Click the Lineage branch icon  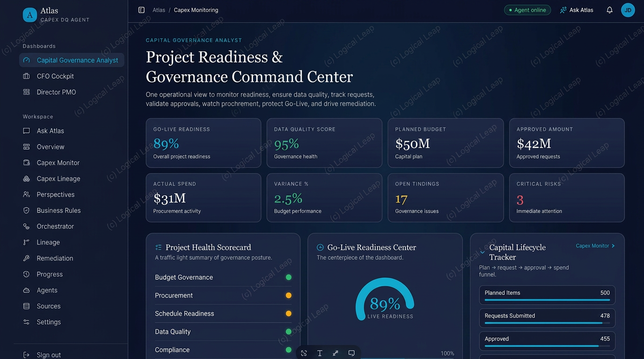click(x=27, y=242)
